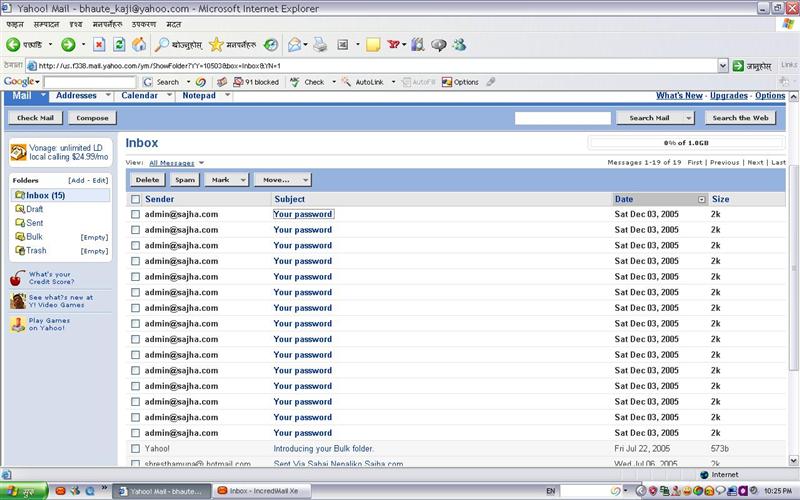Viewport: 800px width, 500px height.
Task: Click the Vonage ad phone icon
Action: point(18,152)
